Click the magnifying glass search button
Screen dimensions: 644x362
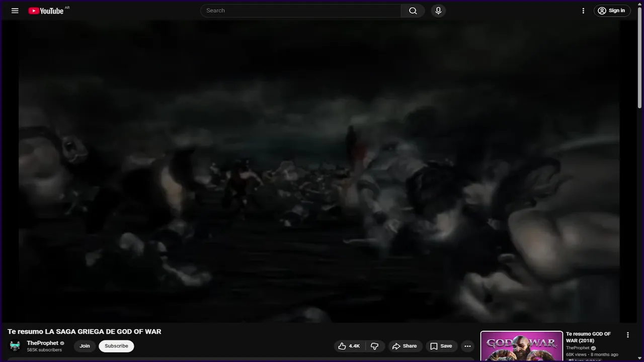pyautogui.click(x=413, y=11)
